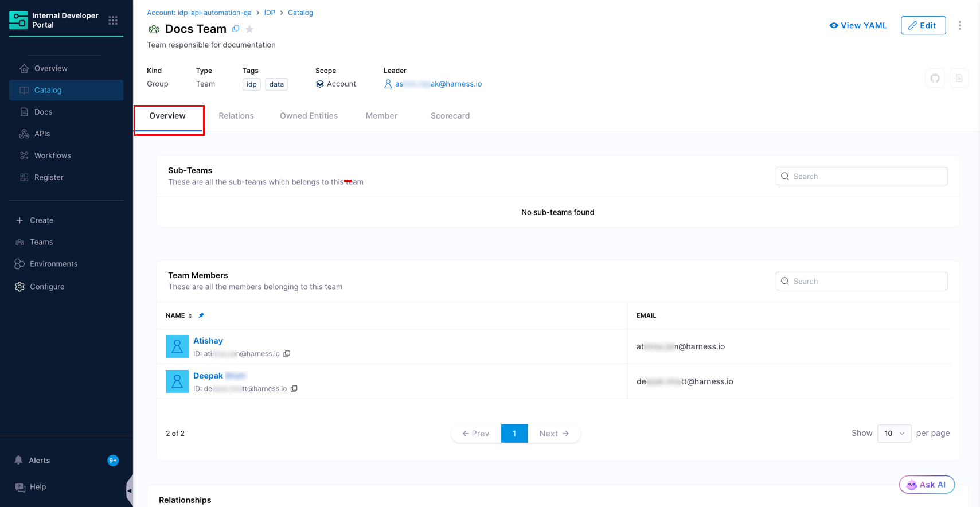Click the data tag
The width and height of the screenshot is (980, 507).
point(276,84)
